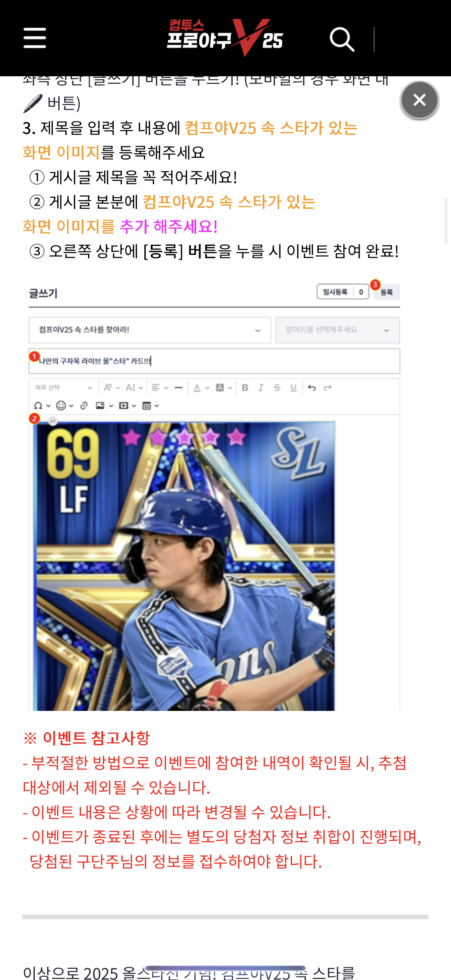Toggle bold formatting with the B icon
The height and width of the screenshot is (980, 451).
pyautogui.click(x=245, y=388)
